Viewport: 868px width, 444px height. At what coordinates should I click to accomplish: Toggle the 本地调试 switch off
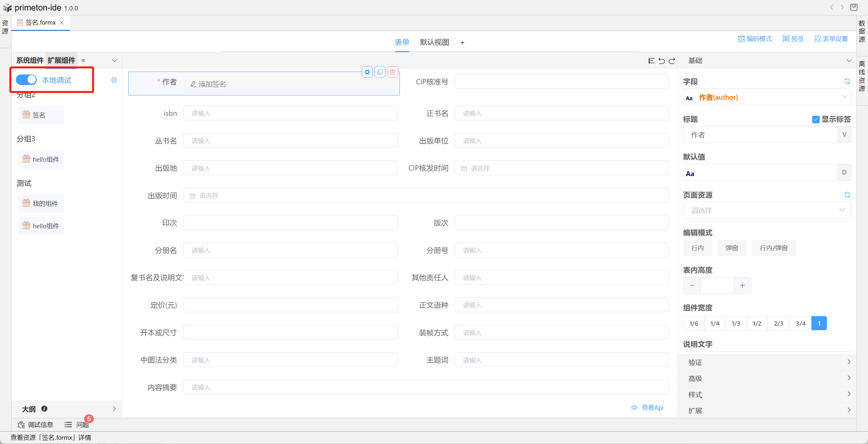pos(26,80)
